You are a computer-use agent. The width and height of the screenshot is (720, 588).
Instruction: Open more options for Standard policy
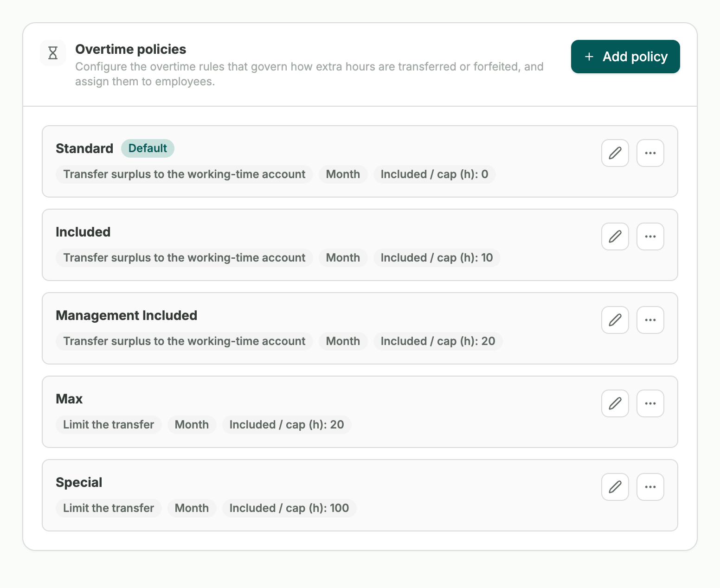(x=650, y=153)
